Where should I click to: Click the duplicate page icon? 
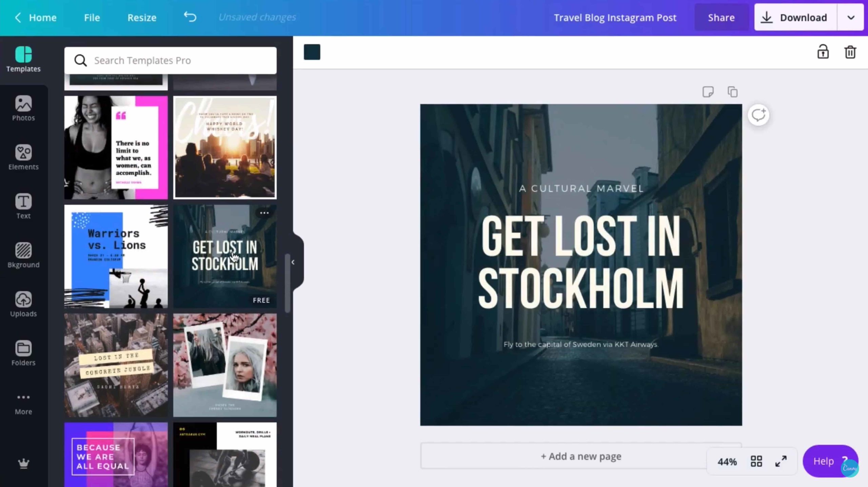pyautogui.click(x=732, y=92)
